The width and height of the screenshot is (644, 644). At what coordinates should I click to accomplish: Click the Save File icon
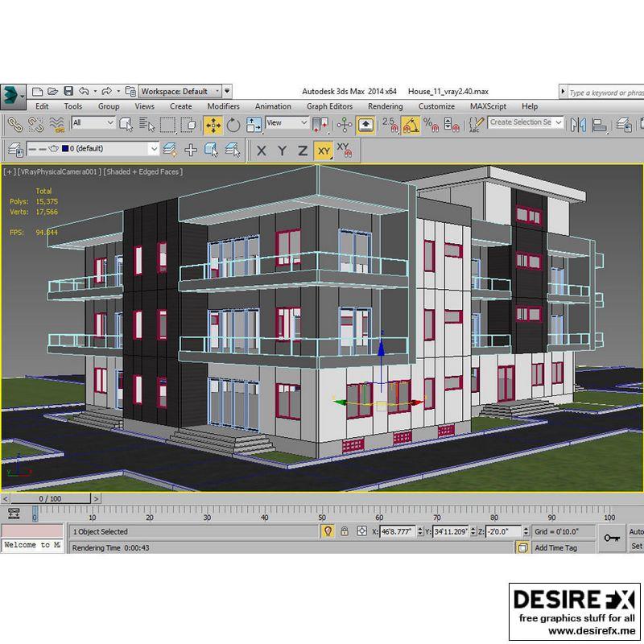click(x=68, y=91)
